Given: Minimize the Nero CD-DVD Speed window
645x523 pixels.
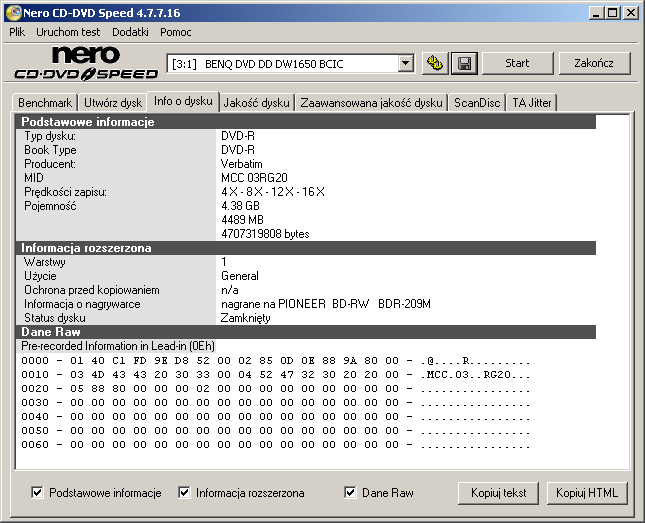Looking at the screenshot, I should [596, 13].
